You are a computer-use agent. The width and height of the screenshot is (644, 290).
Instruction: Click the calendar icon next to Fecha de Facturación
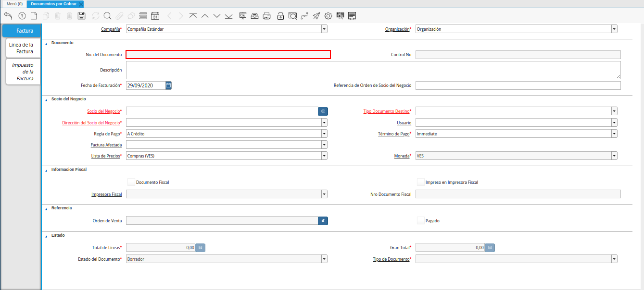[168, 85]
